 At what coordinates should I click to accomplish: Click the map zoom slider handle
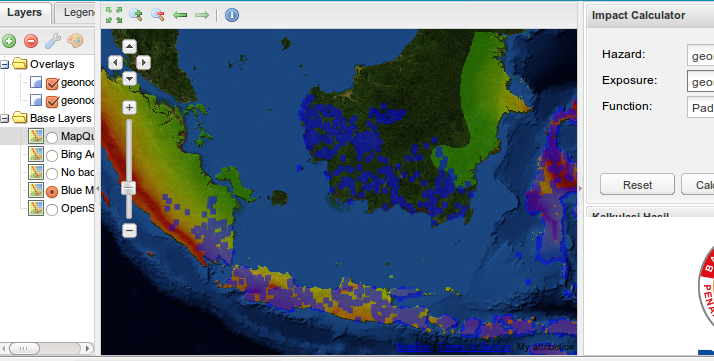pos(128,188)
